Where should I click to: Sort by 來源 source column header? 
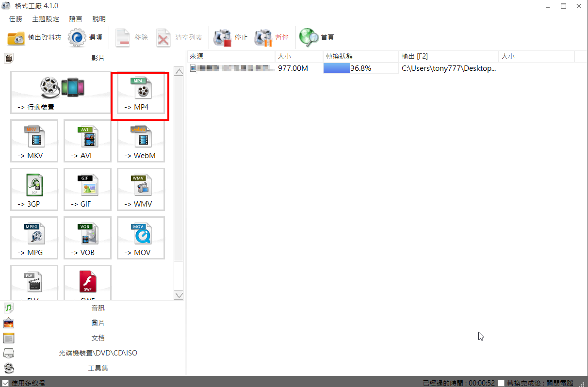[x=231, y=56]
